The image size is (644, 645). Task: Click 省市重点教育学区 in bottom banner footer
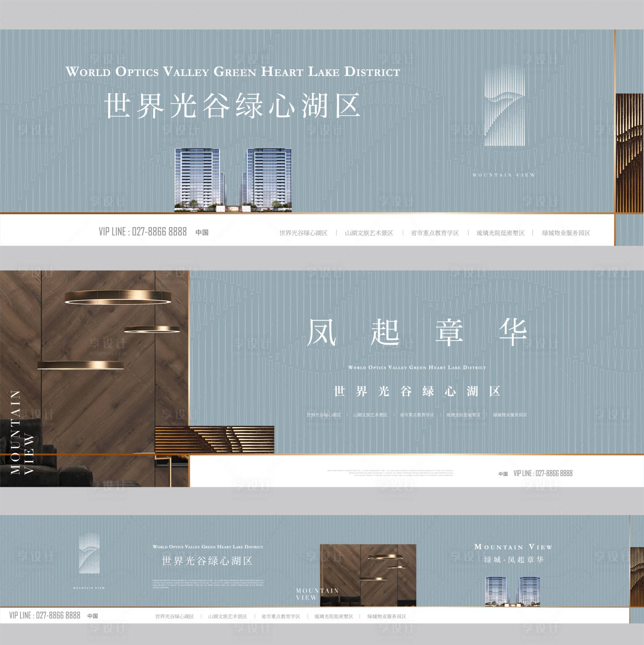pos(281,616)
